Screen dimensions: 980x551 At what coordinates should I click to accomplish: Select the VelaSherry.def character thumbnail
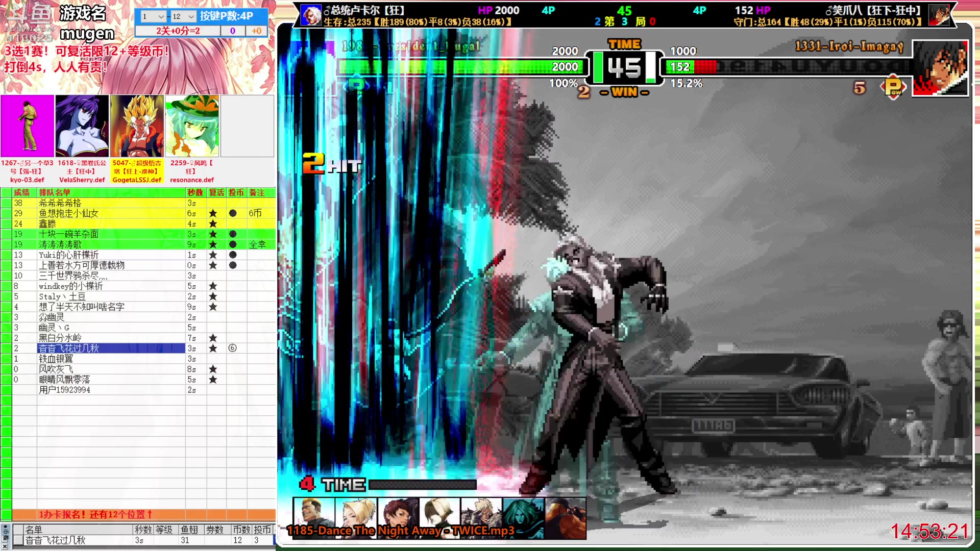[82, 126]
